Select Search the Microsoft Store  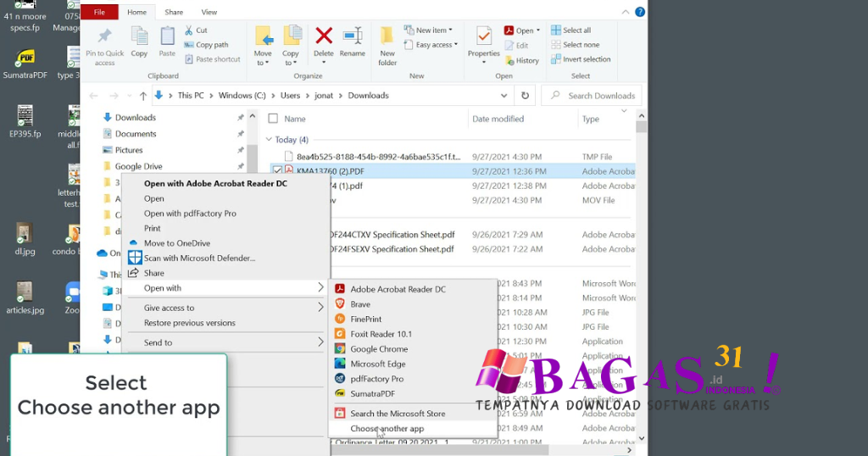coord(398,414)
